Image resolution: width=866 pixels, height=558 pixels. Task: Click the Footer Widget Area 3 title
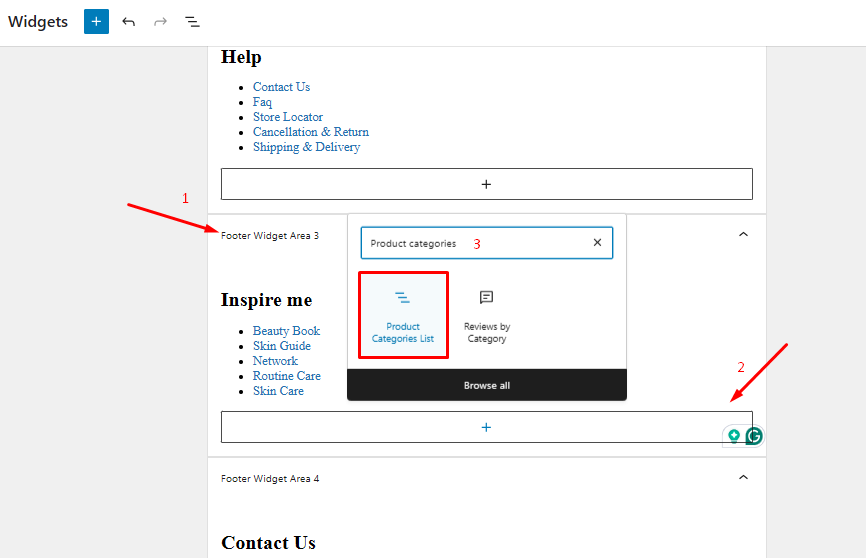click(x=270, y=235)
